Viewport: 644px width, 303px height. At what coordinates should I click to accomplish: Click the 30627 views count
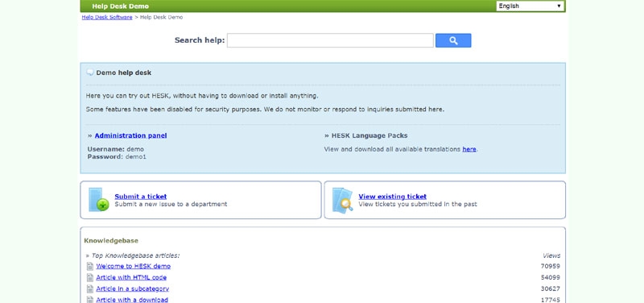[551, 288]
